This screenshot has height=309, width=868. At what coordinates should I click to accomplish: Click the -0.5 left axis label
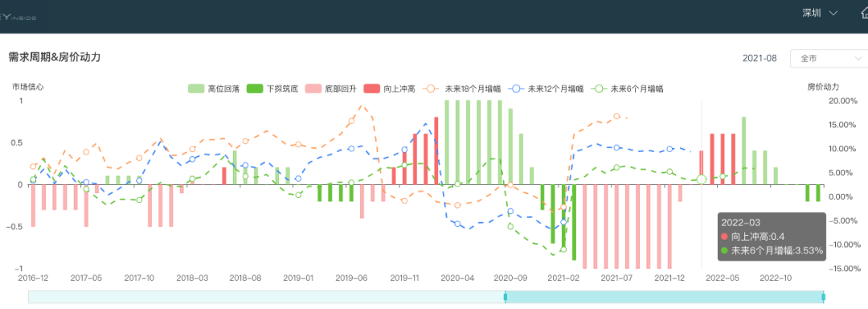(x=15, y=226)
